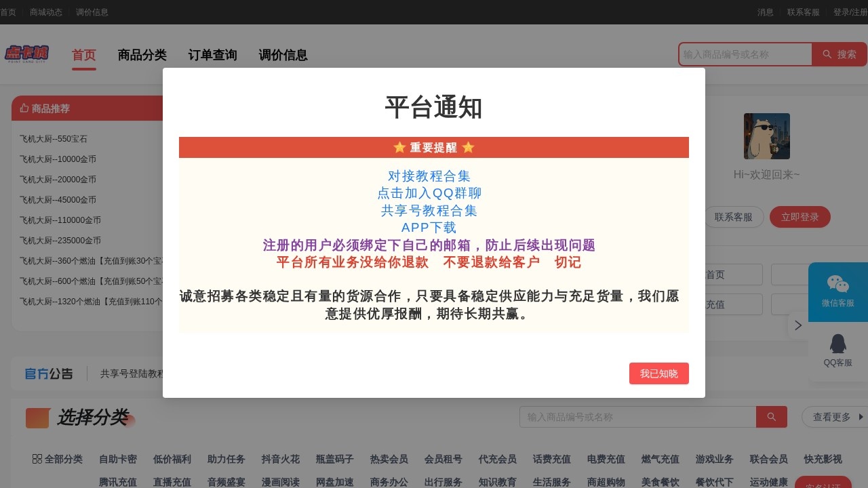
Task: Click the category section search input
Action: point(638,417)
